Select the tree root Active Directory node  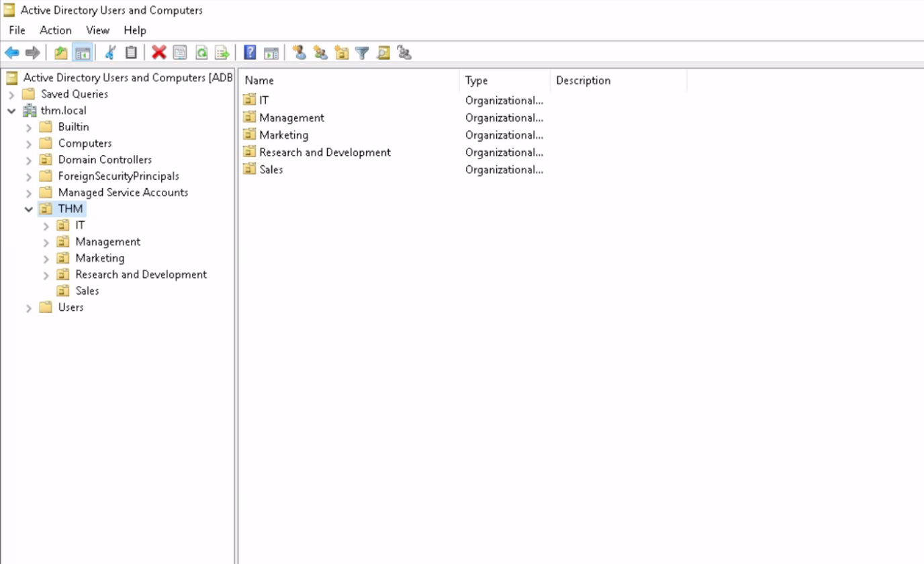click(x=128, y=78)
